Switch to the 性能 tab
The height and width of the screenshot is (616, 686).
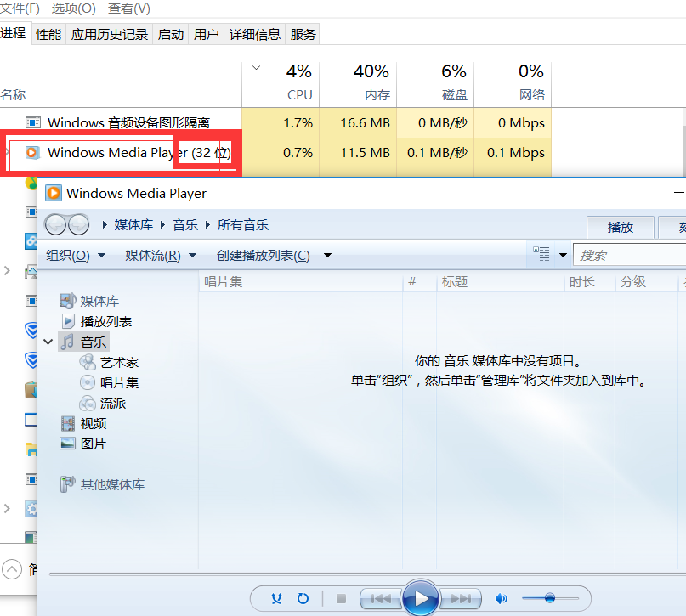click(48, 34)
